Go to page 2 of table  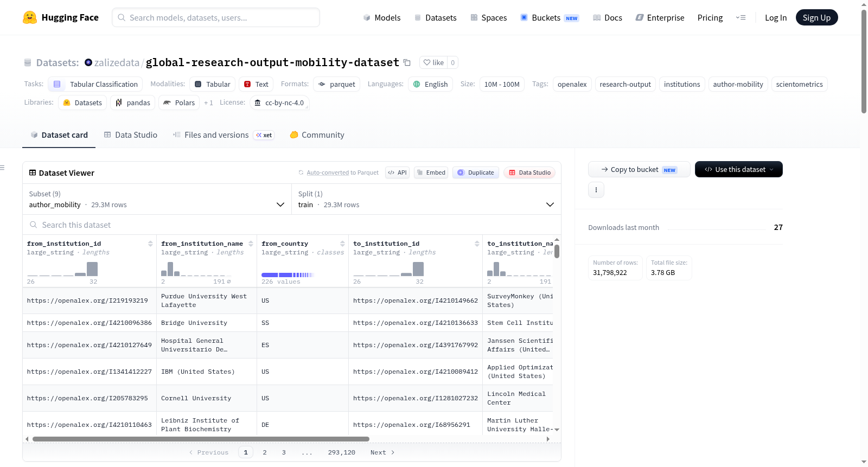click(265, 452)
